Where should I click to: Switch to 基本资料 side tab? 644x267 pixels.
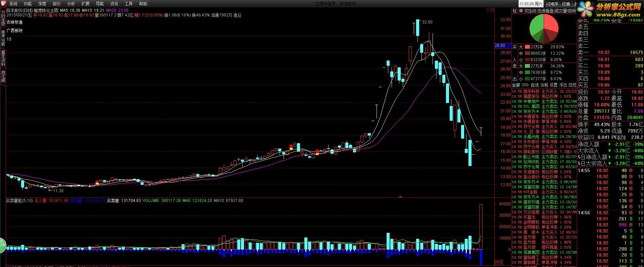coord(3,58)
